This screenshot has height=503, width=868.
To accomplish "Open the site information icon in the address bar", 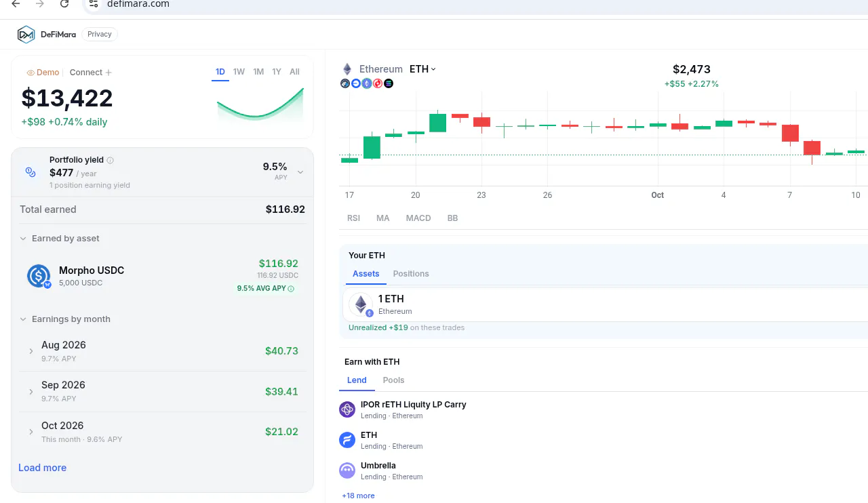I will (94, 3).
